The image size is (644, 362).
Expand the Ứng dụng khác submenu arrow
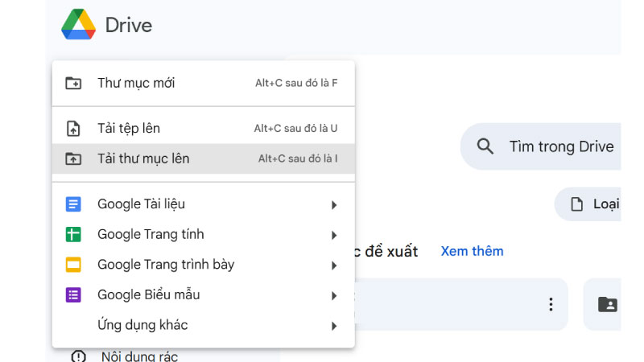(334, 326)
